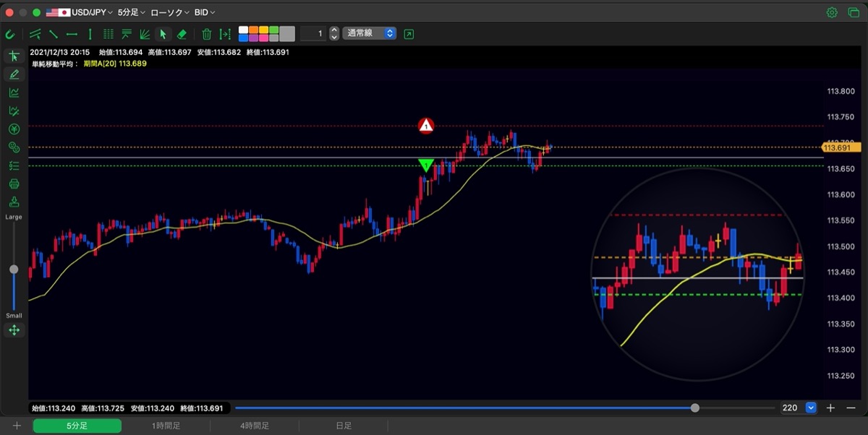868x435 pixels.
Task: Open the print icon in sidebar
Action: coord(14,184)
